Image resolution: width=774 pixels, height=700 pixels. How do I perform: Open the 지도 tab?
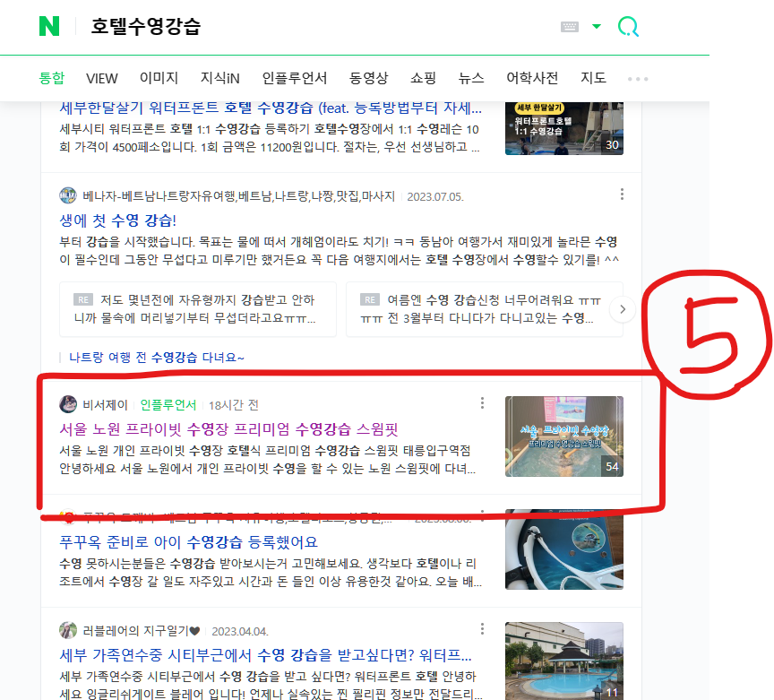[x=593, y=78]
